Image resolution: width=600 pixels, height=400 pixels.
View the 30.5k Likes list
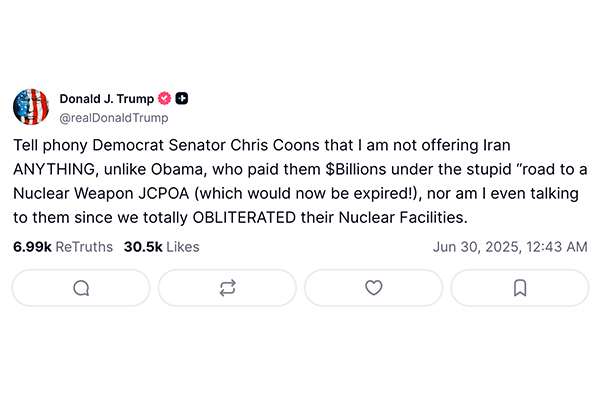click(161, 246)
